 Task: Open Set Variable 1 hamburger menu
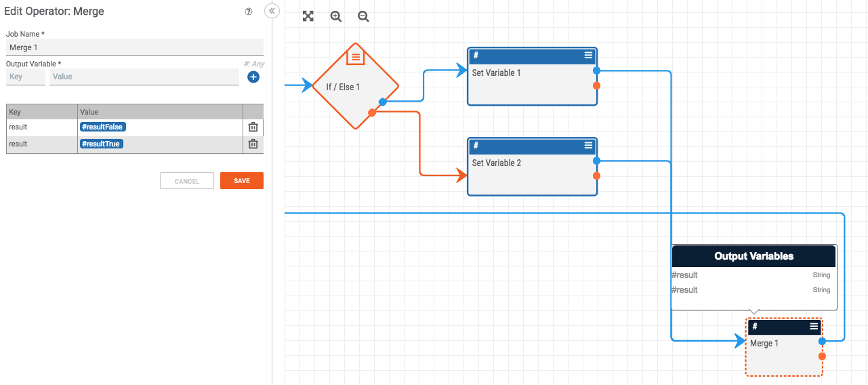pos(588,56)
